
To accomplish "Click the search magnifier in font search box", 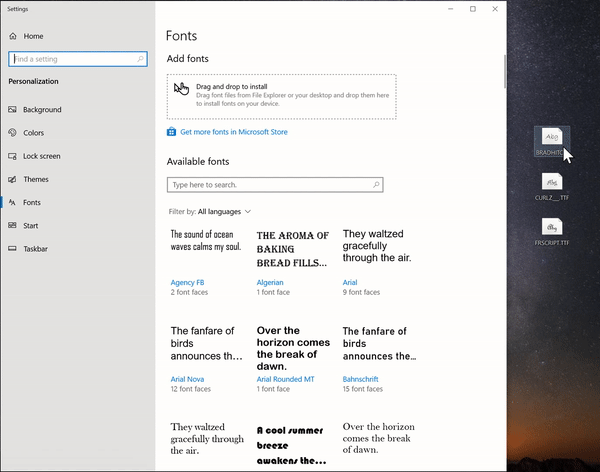I will [x=375, y=185].
